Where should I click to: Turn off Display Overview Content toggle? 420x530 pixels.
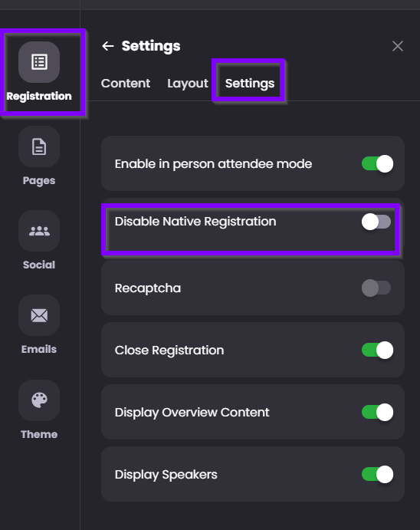(377, 413)
